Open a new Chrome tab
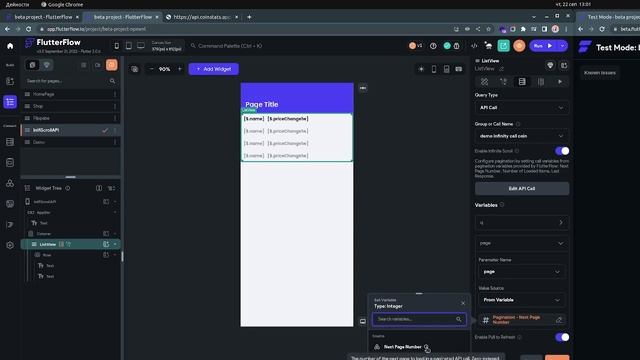The image size is (640, 360). click(x=249, y=17)
